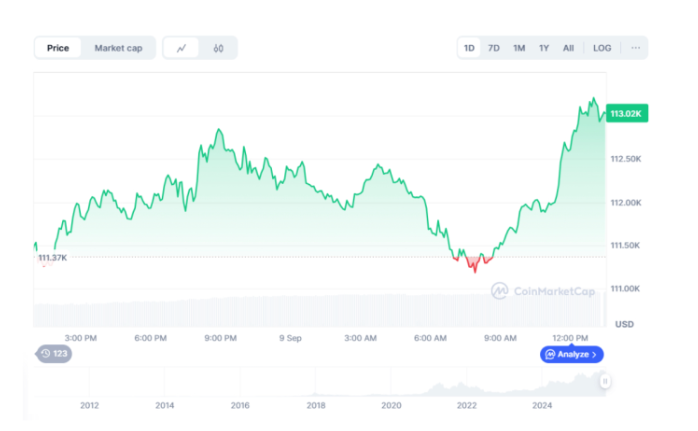Grab the range slider handle on timeline
This screenshot has width=698, height=431.
[605, 381]
